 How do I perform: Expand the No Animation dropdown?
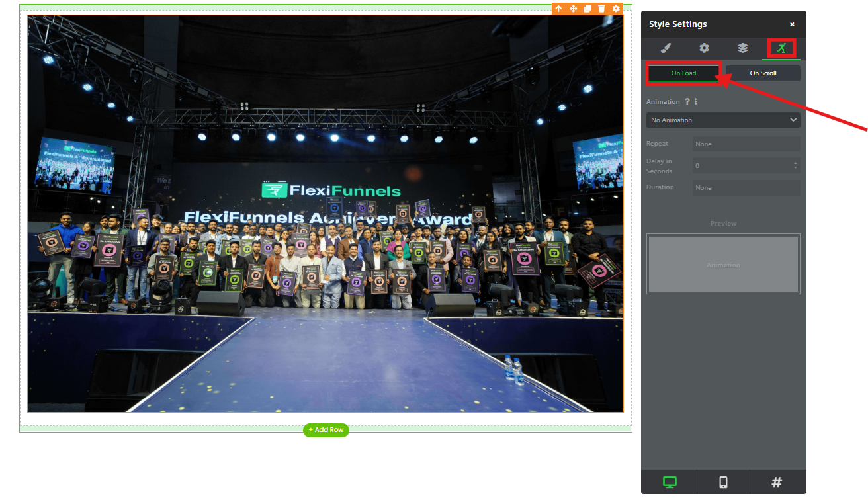[723, 120]
